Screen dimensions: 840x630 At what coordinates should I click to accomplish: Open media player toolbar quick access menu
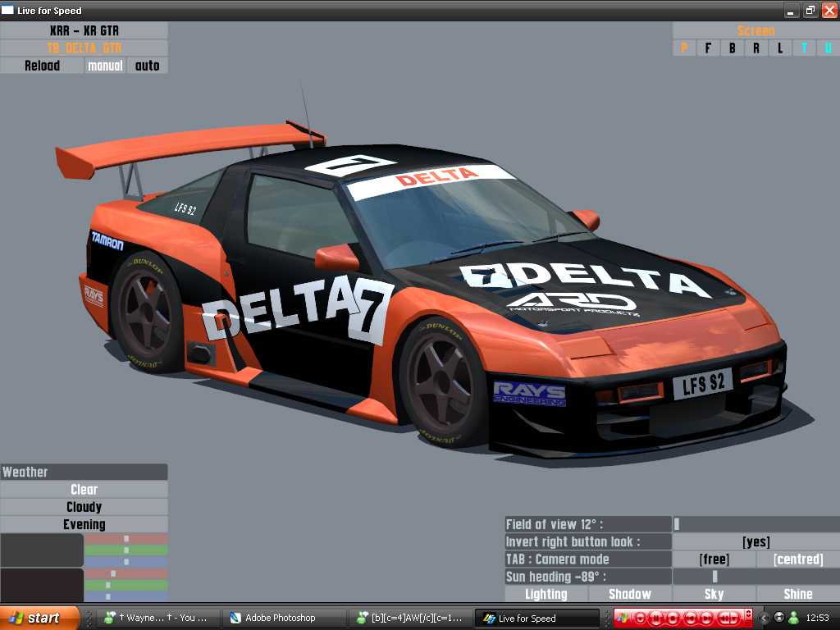[x=640, y=619]
